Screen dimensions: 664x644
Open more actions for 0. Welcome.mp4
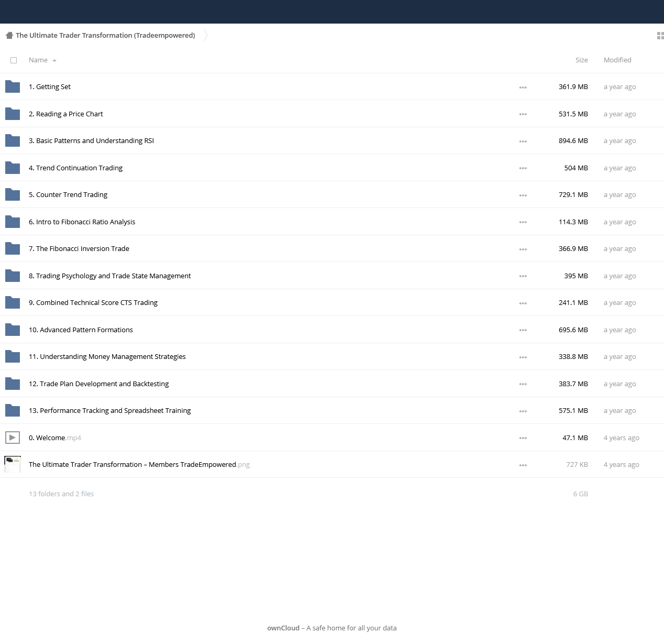(523, 438)
